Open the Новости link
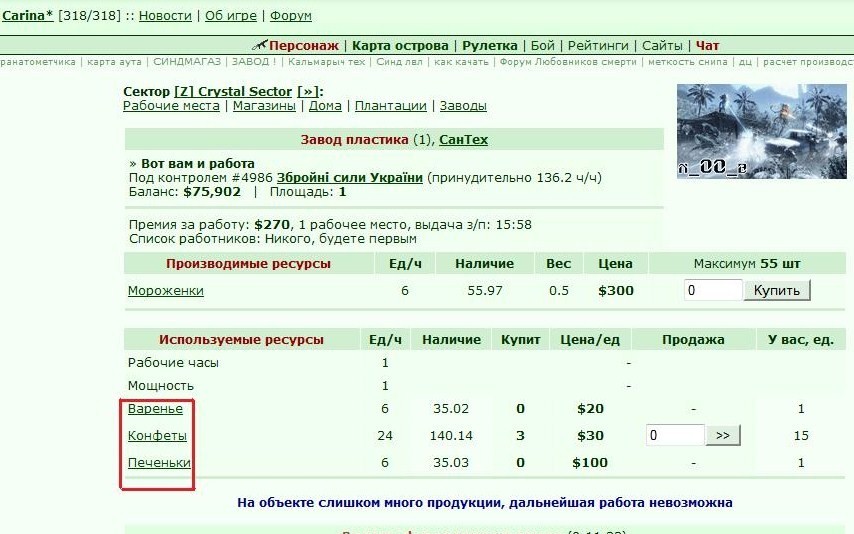Screen dimensions: 854x534 point(165,15)
